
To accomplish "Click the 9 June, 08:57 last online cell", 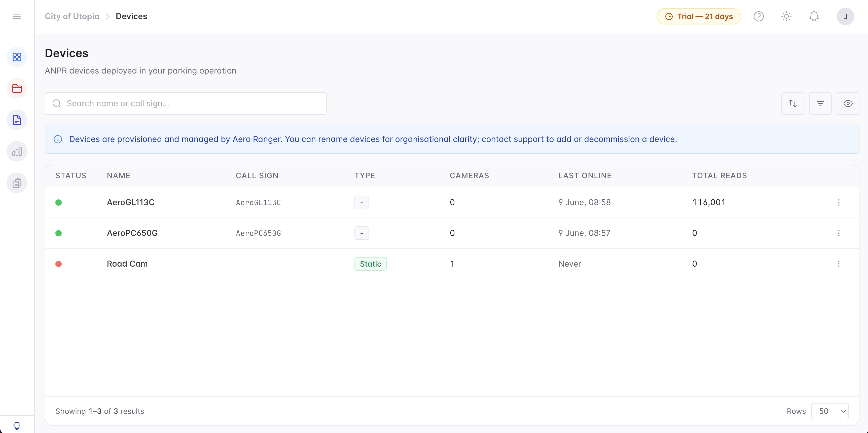I will 584,233.
